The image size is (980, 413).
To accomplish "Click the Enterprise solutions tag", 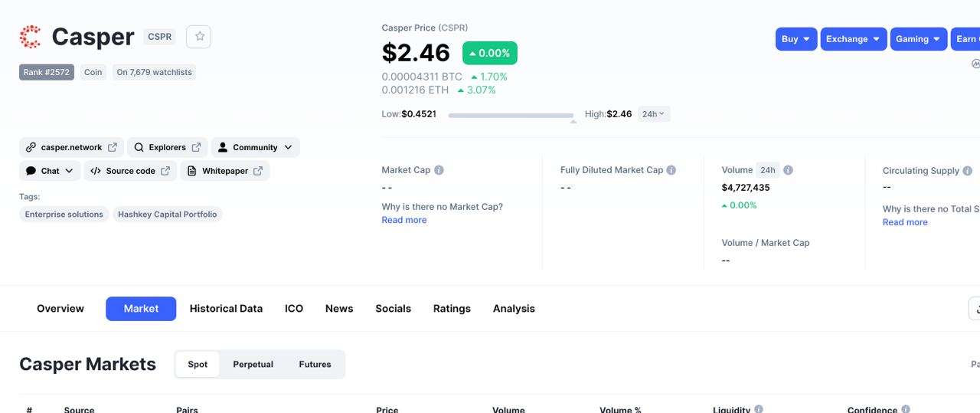I will click(x=64, y=215).
